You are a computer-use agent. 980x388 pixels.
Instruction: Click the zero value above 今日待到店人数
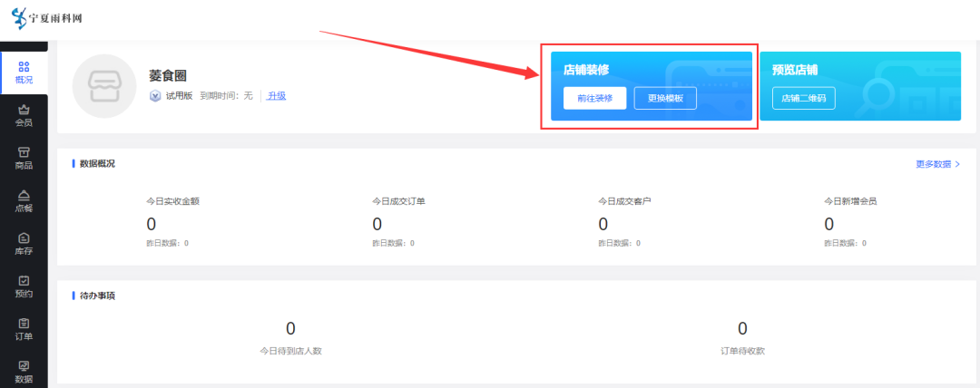coord(290,329)
